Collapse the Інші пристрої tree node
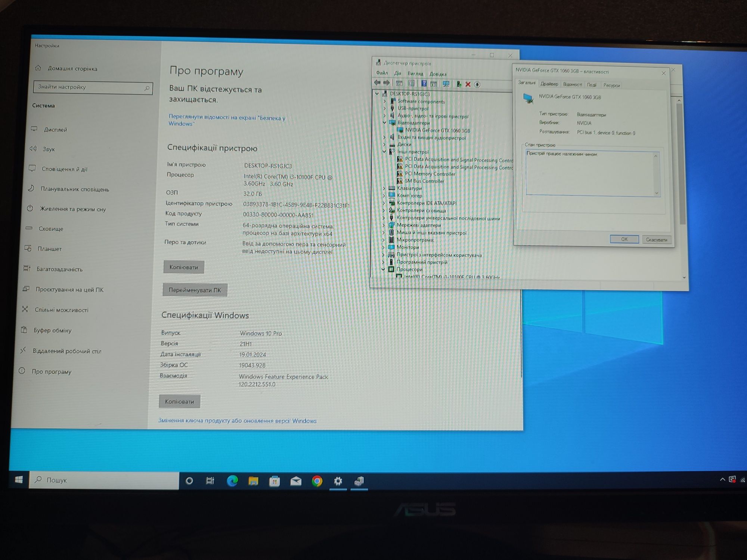 (384, 152)
